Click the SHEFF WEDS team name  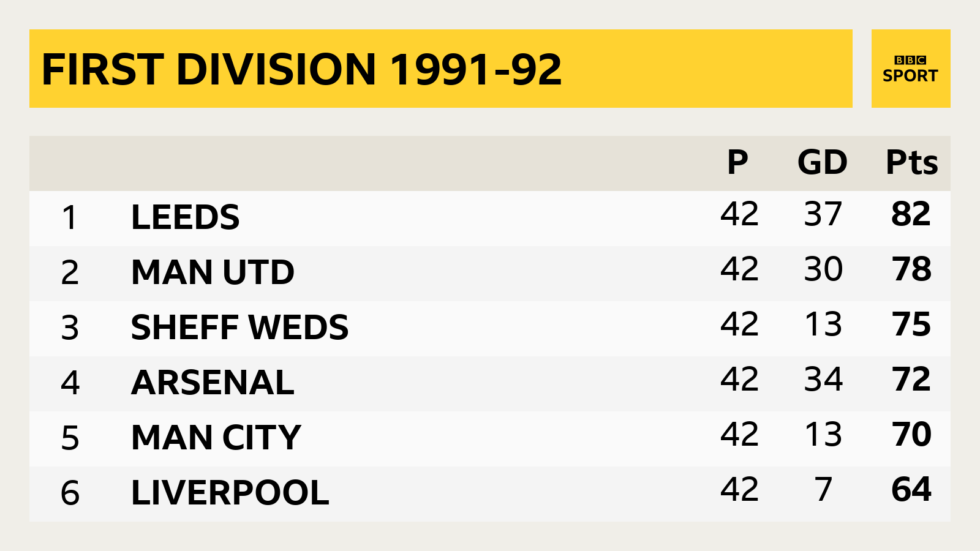[x=239, y=328]
